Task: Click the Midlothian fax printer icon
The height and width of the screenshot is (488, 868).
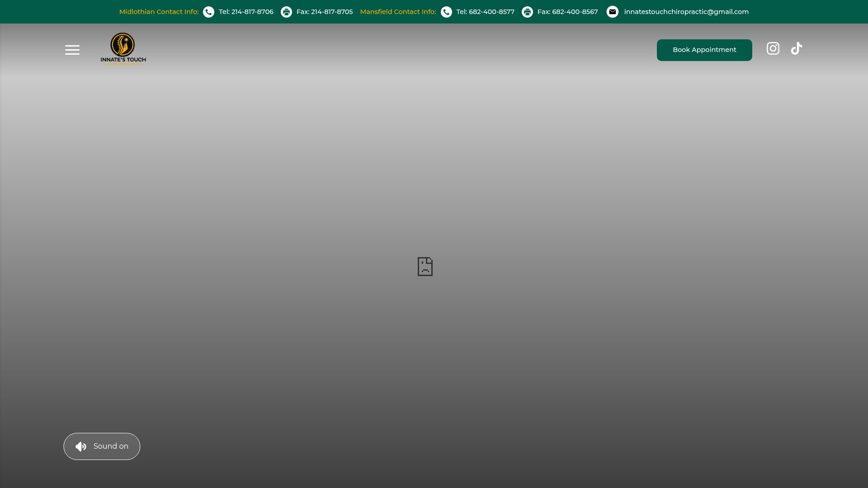Action: point(286,12)
